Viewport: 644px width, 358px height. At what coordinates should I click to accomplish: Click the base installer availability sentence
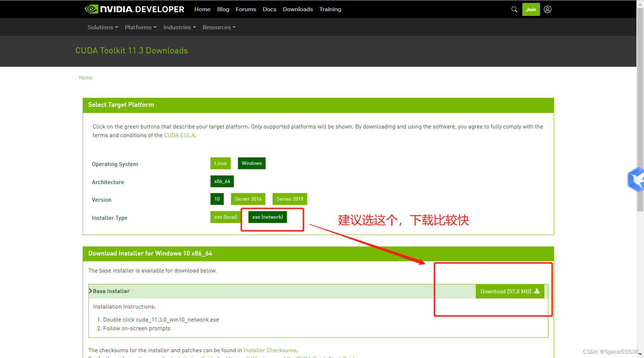[152, 270]
